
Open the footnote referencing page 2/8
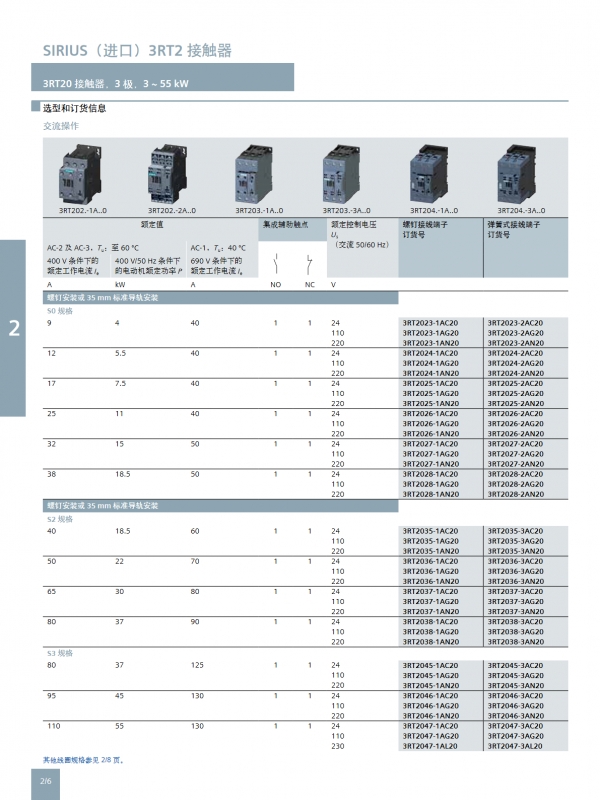pos(84,760)
